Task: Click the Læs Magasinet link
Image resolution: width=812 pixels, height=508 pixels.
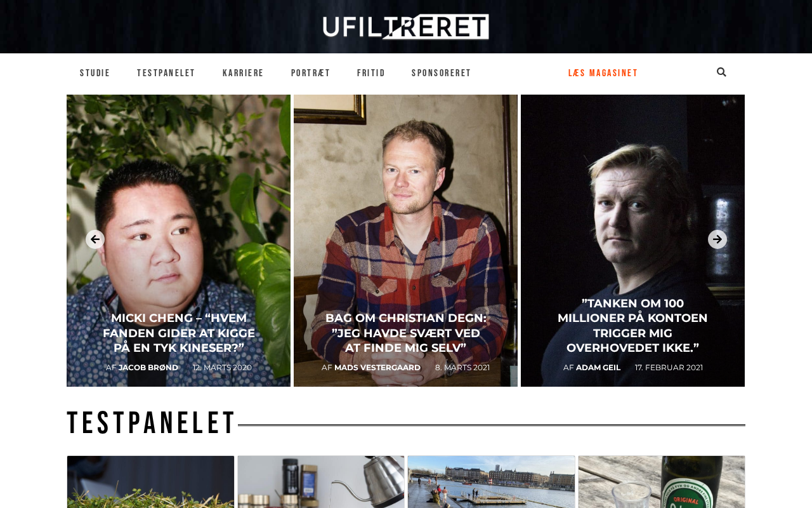Action: 603,73
